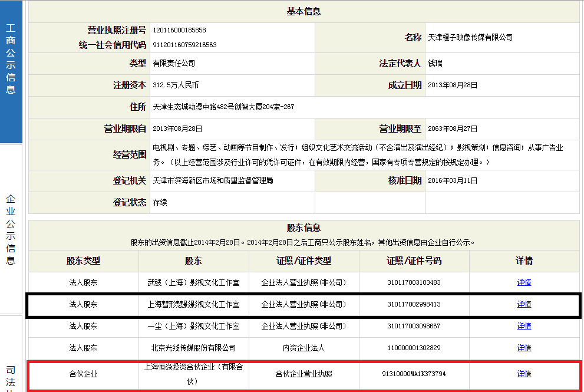Switch to the 企业公示信息 sidebar tab
This screenshot has width=584, height=392.
tap(11, 229)
